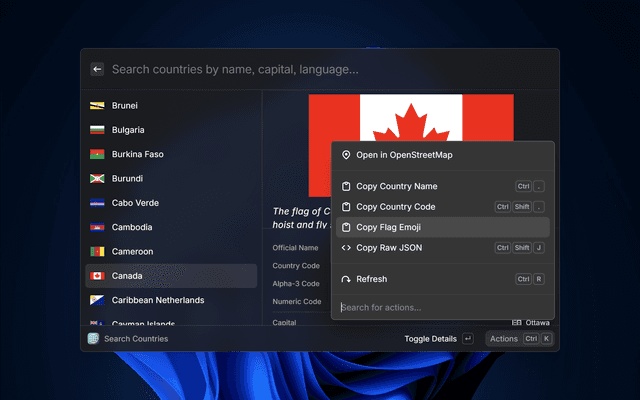Click the refresh arrow icon
The width and height of the screenshot is (640, 400).
(346, 279)
